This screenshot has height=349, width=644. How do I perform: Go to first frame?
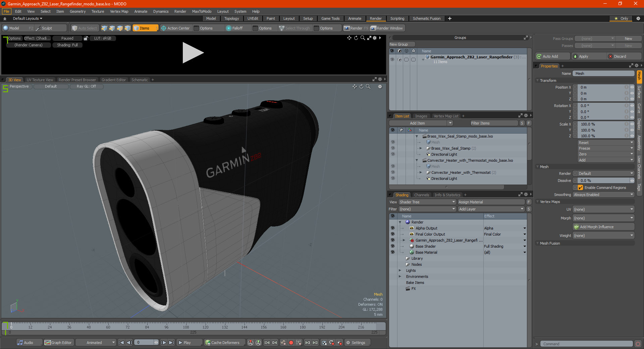click(x=121, y=343)
